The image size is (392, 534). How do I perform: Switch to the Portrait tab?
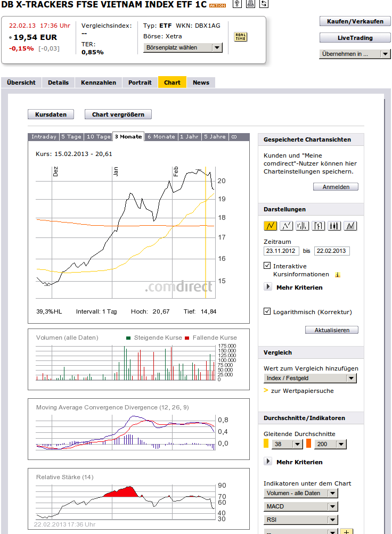coord(140,83)
